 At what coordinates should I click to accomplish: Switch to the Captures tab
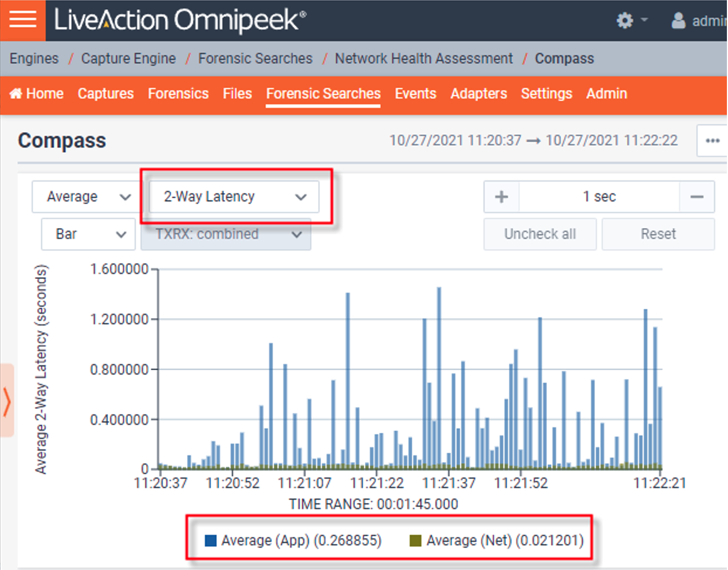(x=105, y=94)
